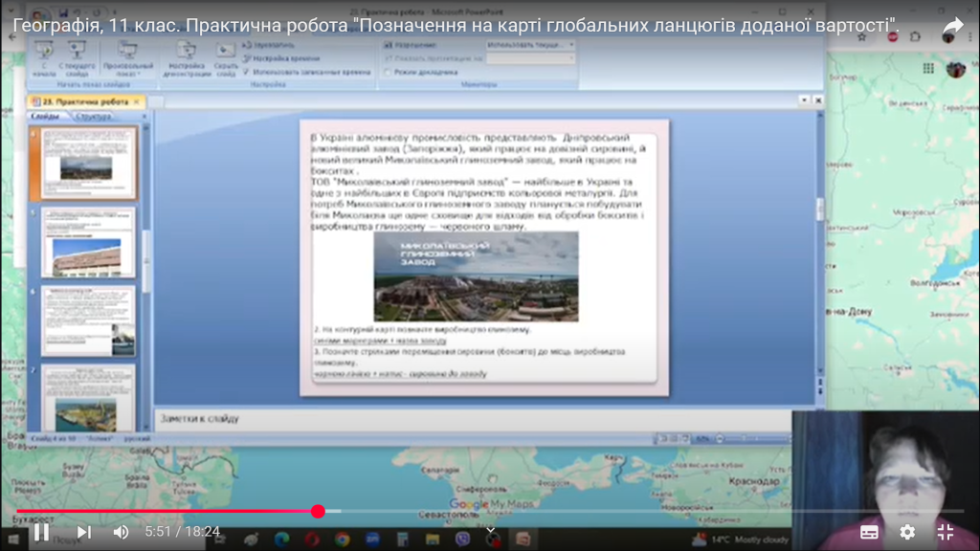This screenshot has height=551, width=980.
Task: Close the '23. Практична робота' document tab
Action: coord(137,101)
